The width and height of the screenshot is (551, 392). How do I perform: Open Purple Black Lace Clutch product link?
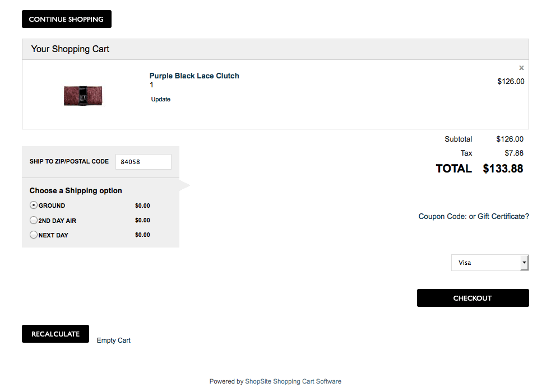coord(194,76)
